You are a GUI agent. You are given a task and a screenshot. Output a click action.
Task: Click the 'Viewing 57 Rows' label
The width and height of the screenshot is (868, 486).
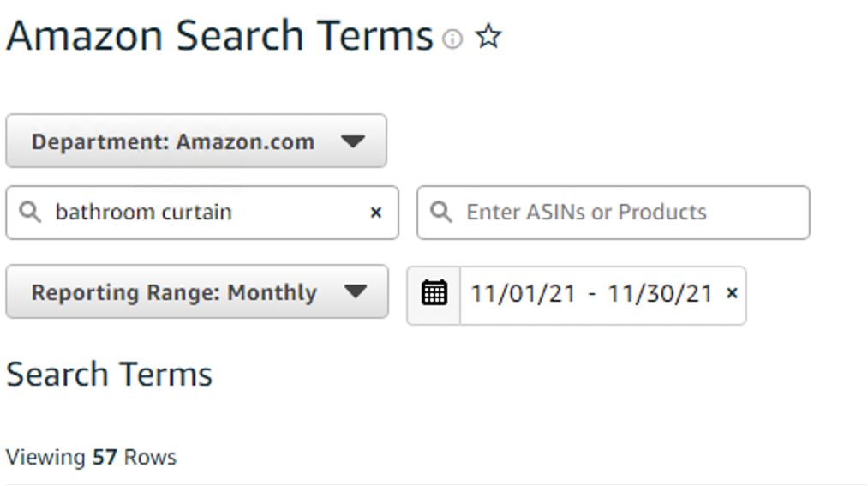tap(91, 457)
